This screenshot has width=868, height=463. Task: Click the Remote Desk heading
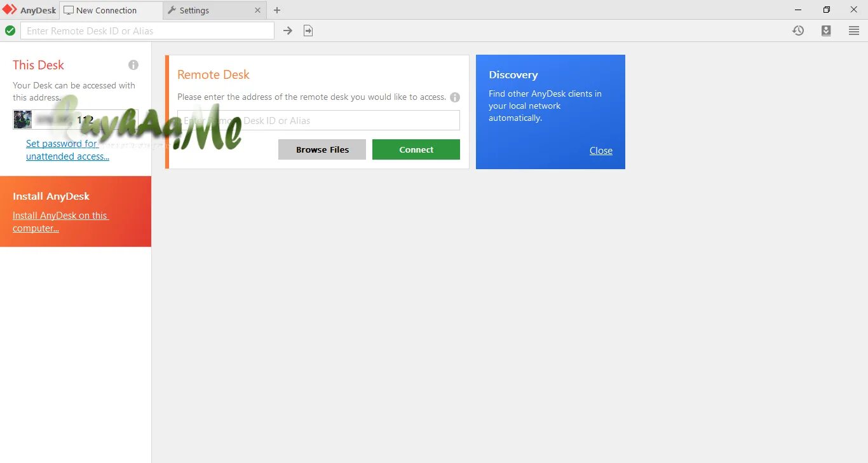pos(214,74)
